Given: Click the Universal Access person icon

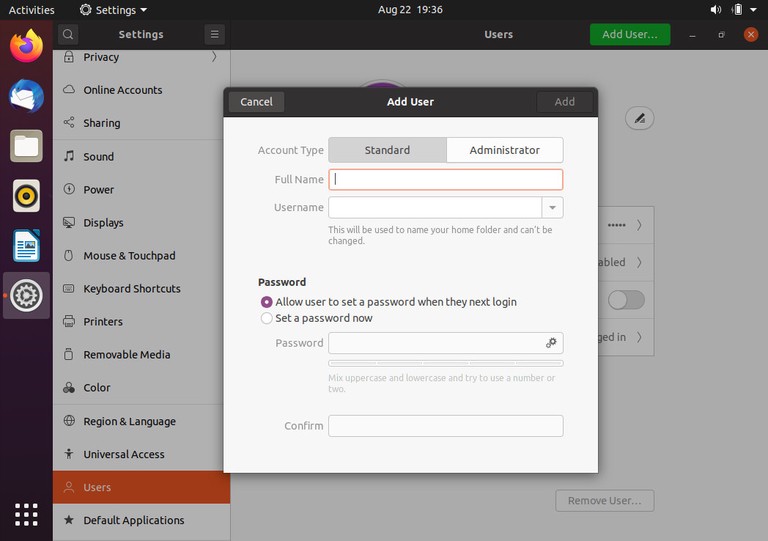Looking at the screenshot, I should 69,454.
